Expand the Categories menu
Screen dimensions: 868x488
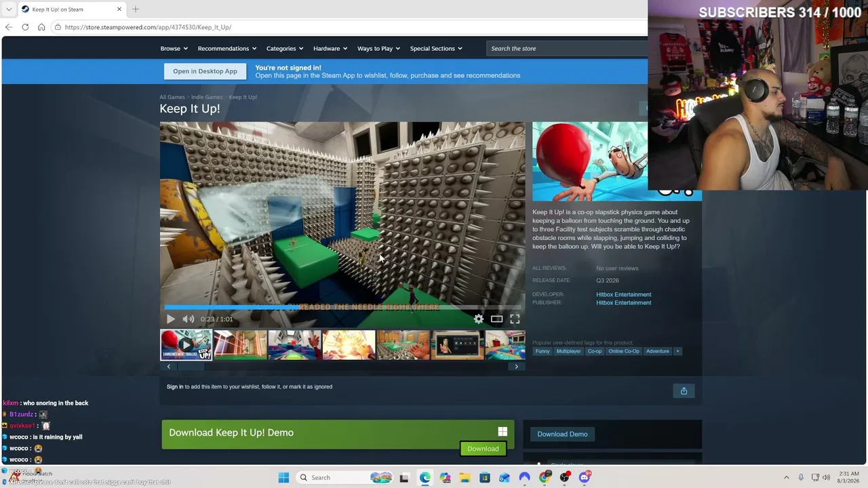(x=285, y=49)
